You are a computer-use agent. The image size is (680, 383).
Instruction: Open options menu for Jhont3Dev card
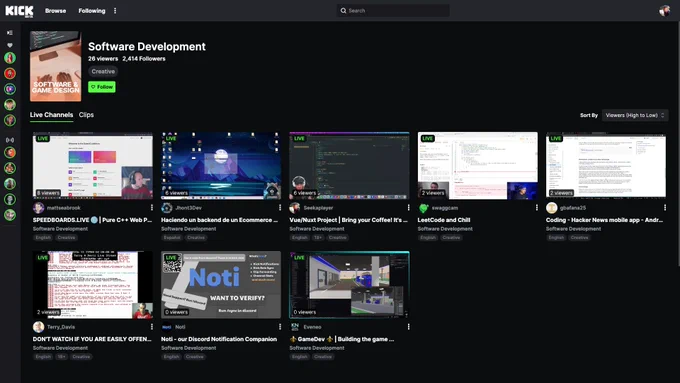tap(280, 208)
